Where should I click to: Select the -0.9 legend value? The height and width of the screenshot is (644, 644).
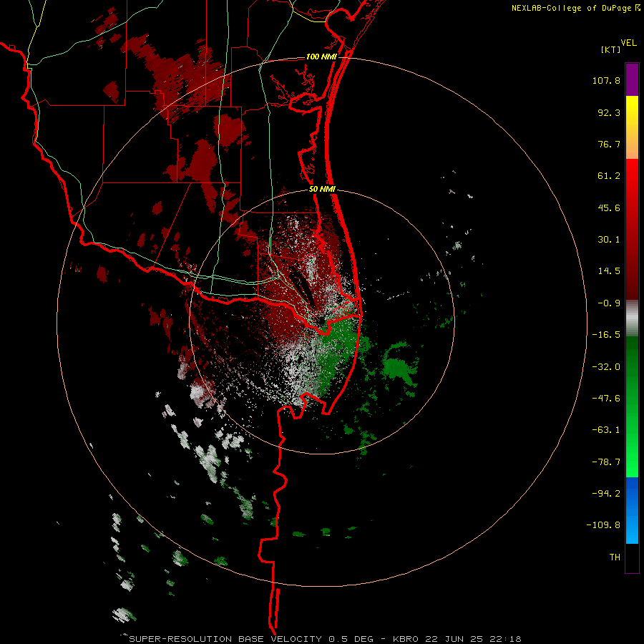[x=609, y=303]
